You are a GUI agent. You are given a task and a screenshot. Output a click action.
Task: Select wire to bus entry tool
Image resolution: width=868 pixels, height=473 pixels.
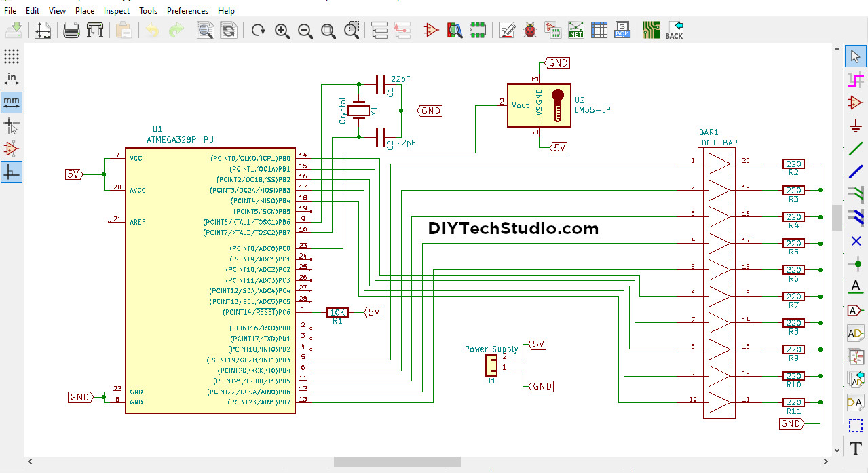(x=856, y=195)
